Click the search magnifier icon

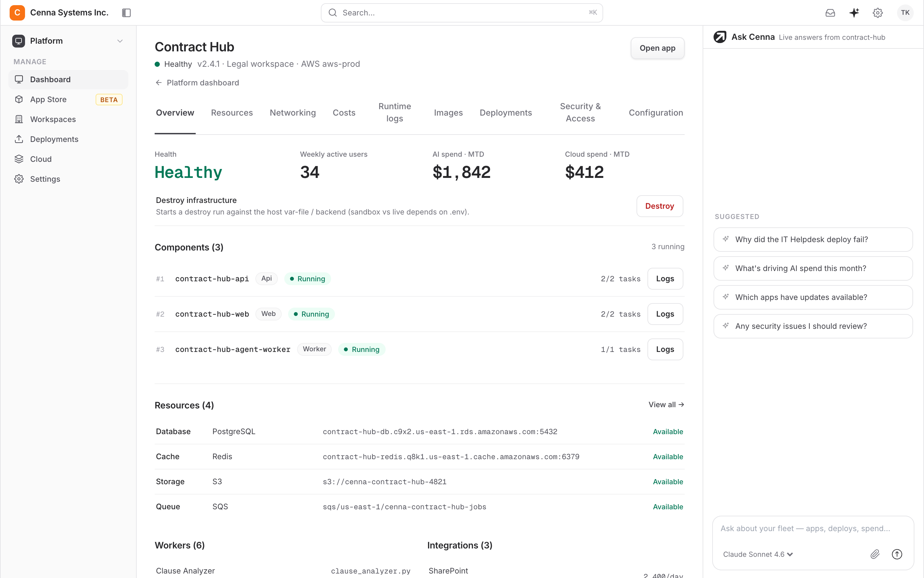point(333,13)
